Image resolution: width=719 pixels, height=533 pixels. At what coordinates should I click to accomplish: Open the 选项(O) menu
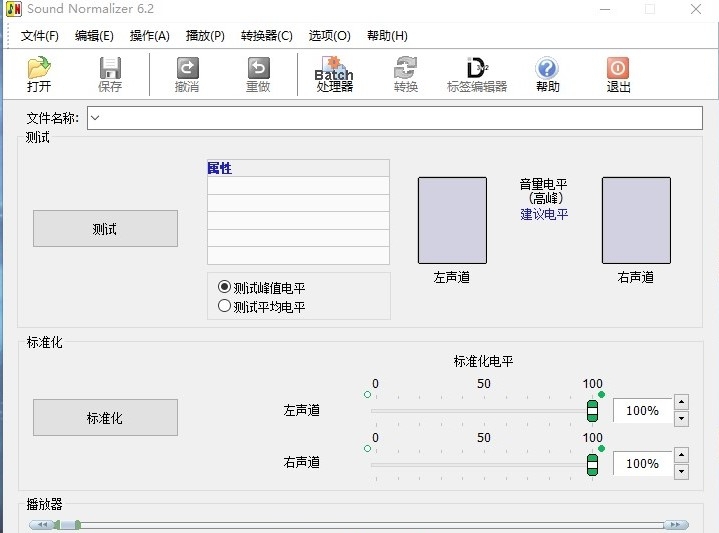pyautogui.click(x=329, y=36)
